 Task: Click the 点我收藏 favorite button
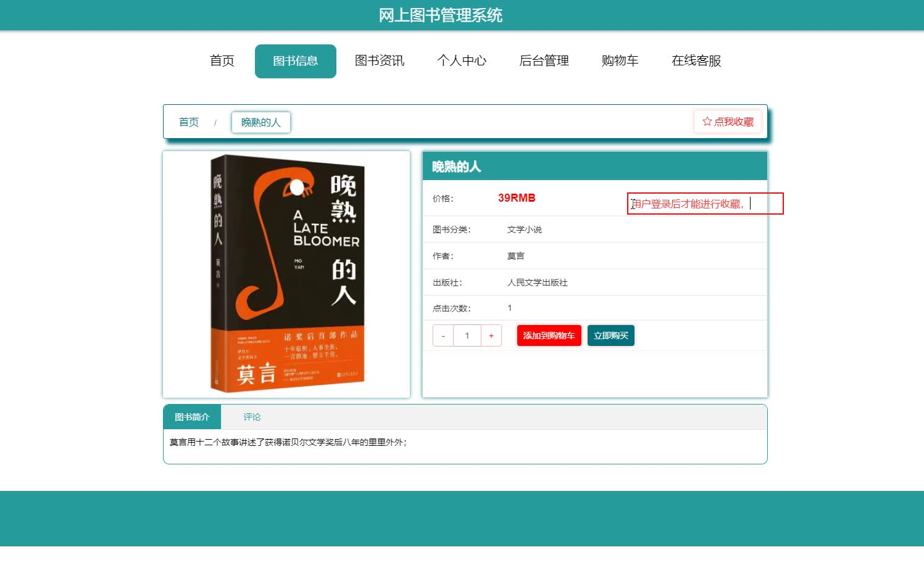tap(728, 121)
